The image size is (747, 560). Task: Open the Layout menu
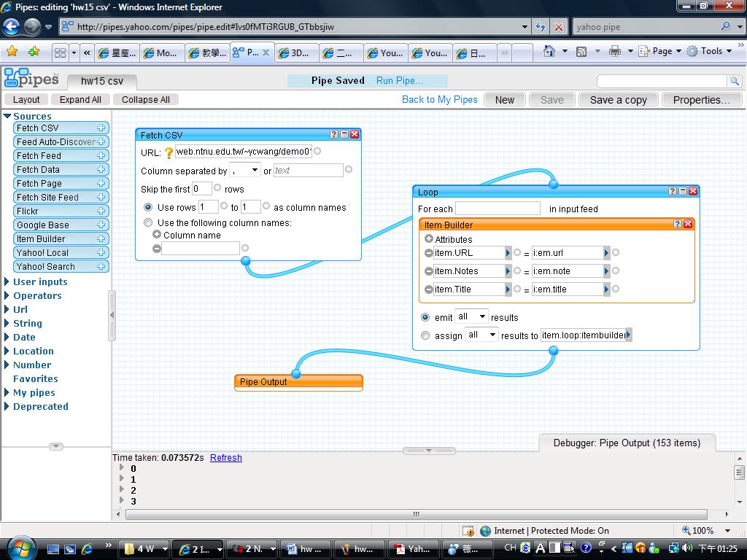pos(26,99)
